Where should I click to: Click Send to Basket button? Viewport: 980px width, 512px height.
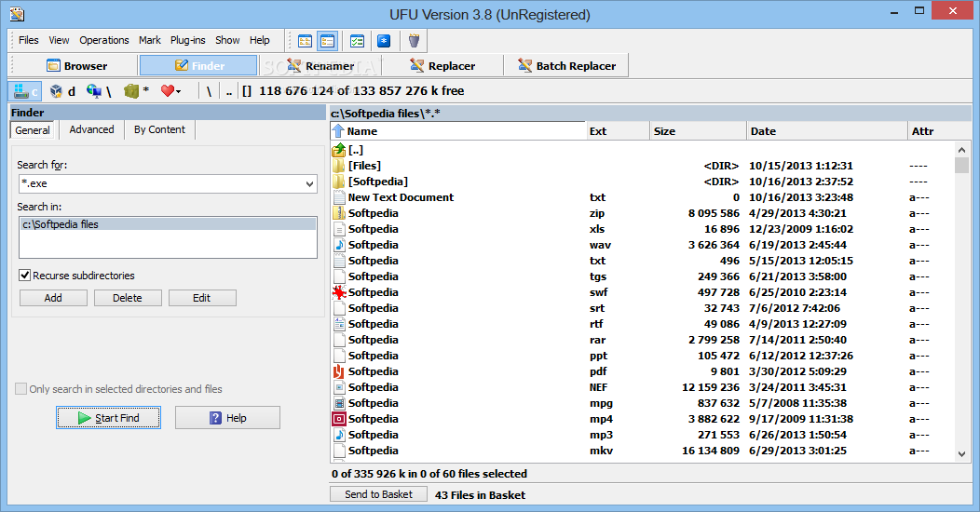pos(378,494)
